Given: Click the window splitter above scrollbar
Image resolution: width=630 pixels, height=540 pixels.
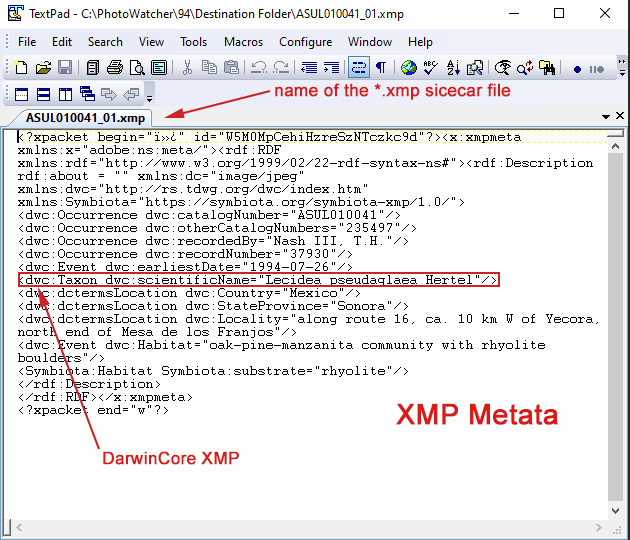Looking at the screenshot, I should pyautogui.click(x=615, y=133).
